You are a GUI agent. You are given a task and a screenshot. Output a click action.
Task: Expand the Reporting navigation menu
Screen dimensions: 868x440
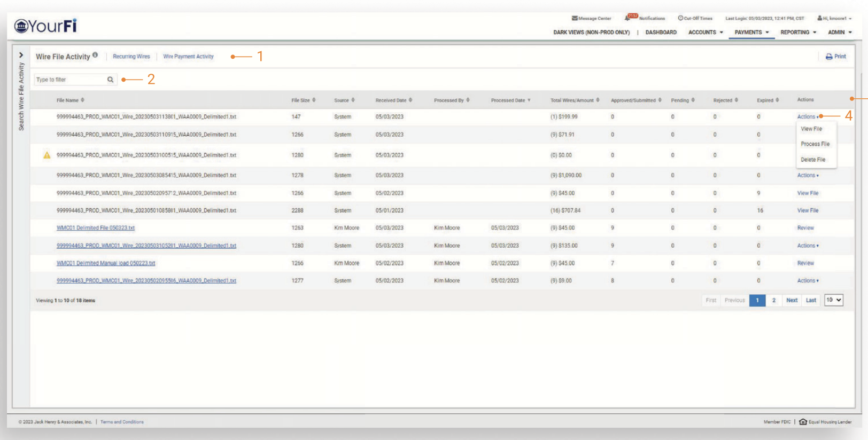point(798,33)
